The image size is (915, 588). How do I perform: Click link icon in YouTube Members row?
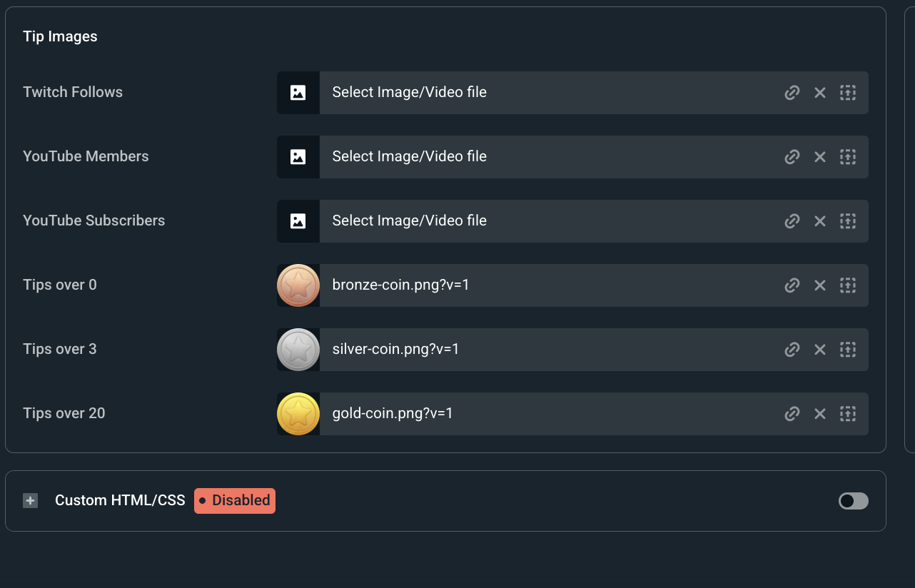pos(792,157)
